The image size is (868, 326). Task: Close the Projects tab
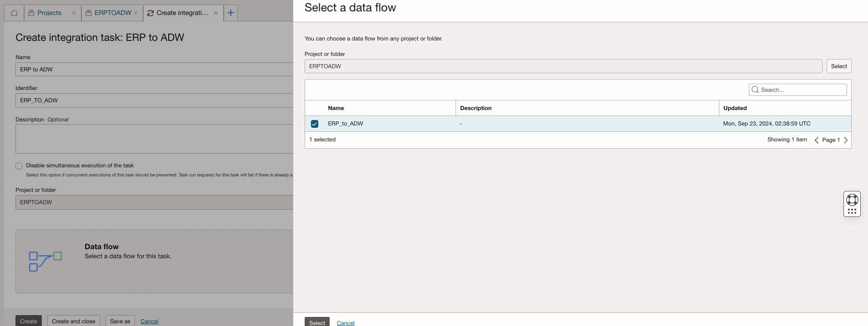(74, 13)
